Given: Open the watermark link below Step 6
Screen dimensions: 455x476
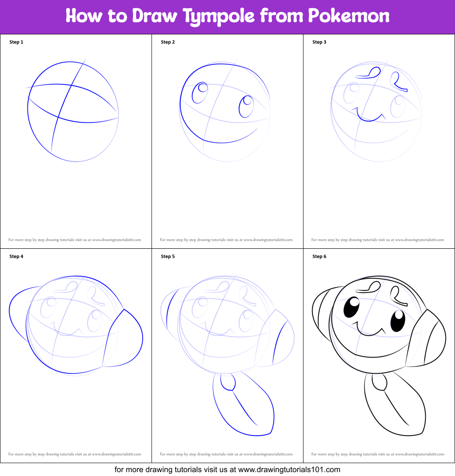Looking at the screenshot, I should click(x=378, y=454).
